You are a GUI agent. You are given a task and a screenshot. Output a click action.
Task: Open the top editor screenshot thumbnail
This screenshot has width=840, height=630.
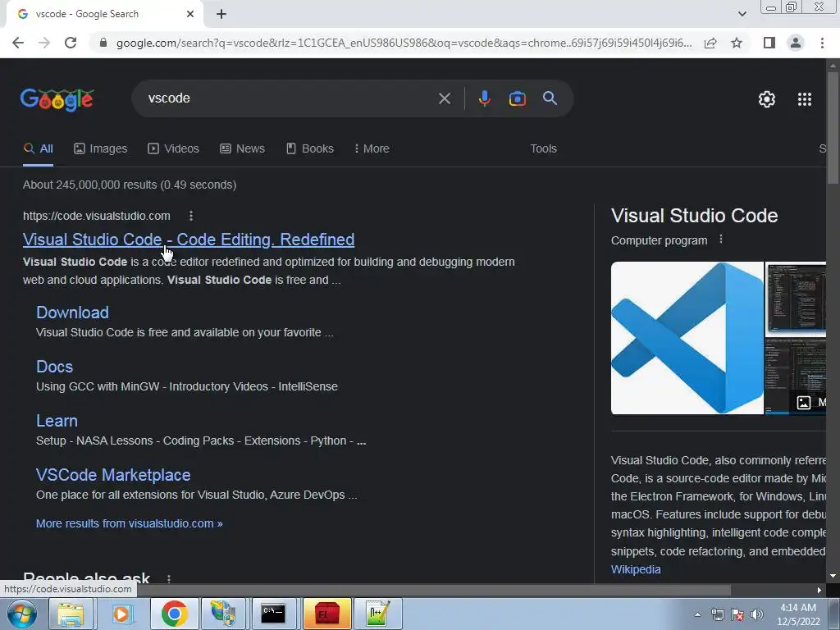point(796,299)
